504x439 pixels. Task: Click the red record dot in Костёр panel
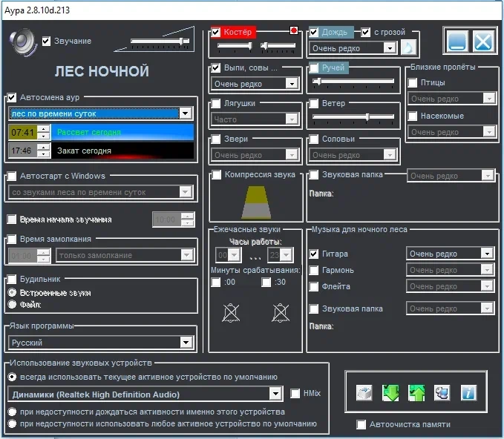(293, 30)
